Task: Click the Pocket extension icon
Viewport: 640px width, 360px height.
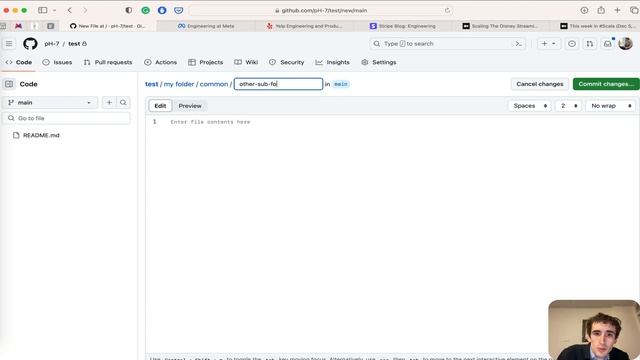Action: point(178,10)
